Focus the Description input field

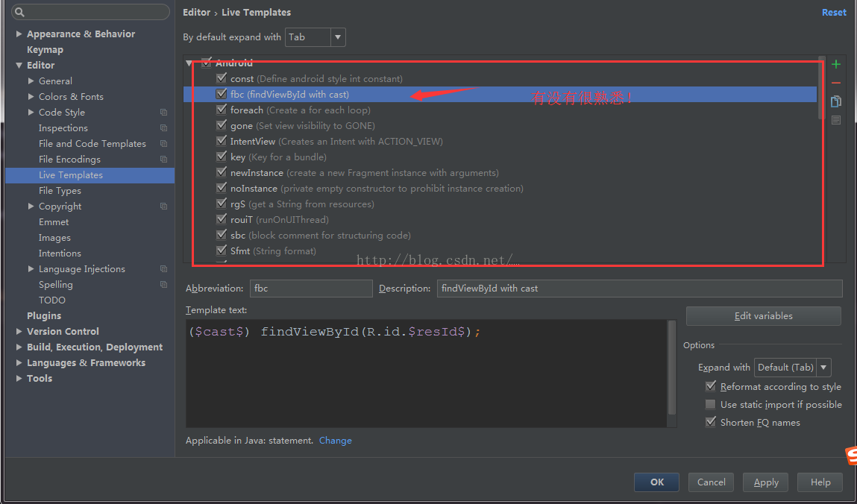click(x=639, y=289)
